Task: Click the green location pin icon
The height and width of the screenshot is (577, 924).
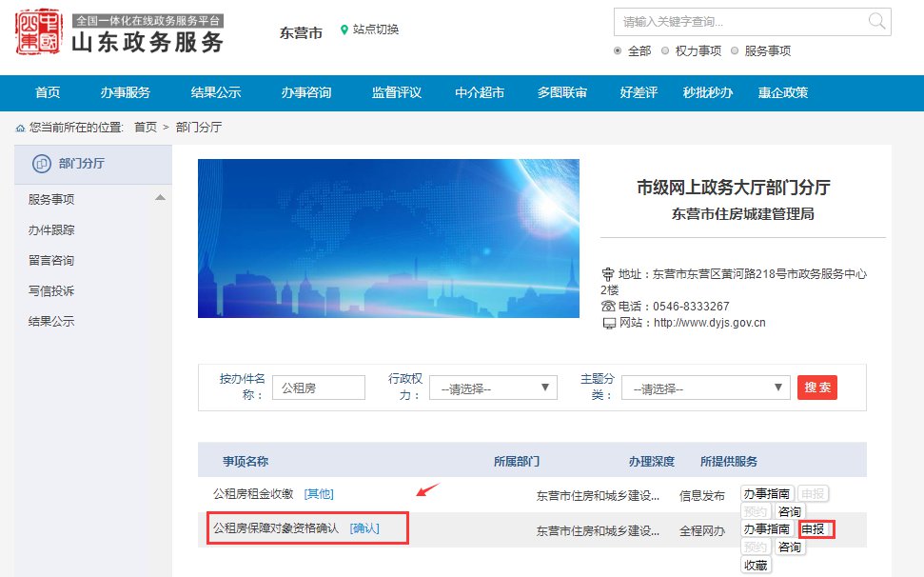Action: point(344,30)
